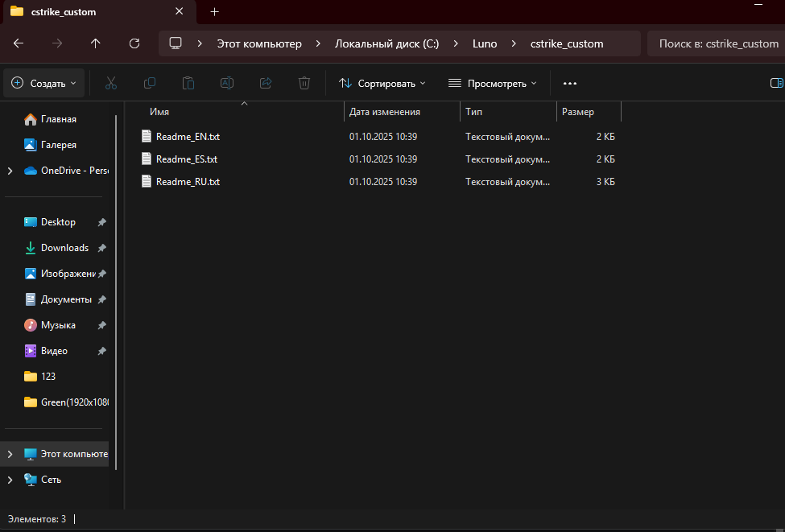Click the search box for cstrike_custom
The height and width of the screenshot is (532, 785).
click(x=717, y=43)
